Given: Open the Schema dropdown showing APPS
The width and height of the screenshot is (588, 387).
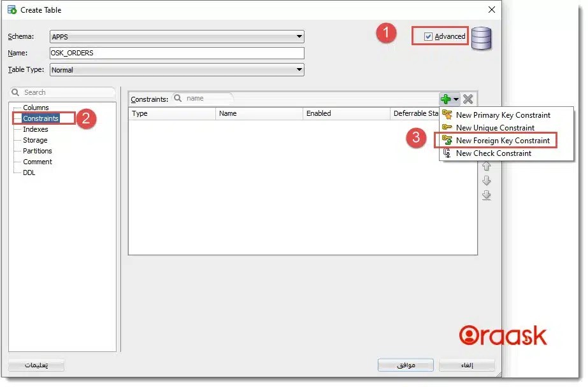Looking at the screenshot, I should click(299, 36).
